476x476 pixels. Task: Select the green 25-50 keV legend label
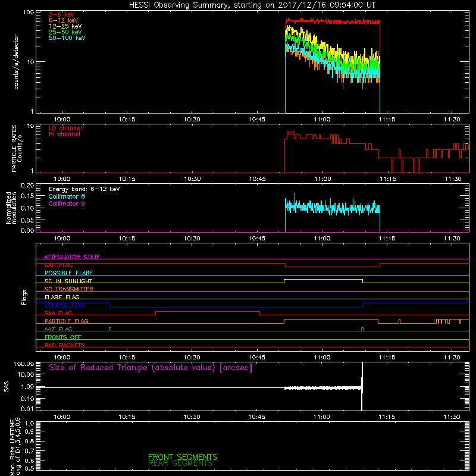(65, 32)
